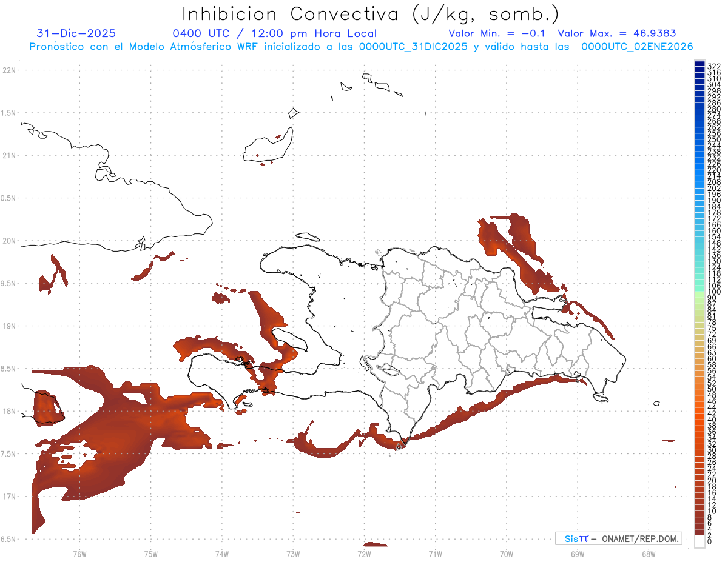Click the '71W' longitude label
The height and width of the screenshot is (562, 728).
click(435, 554)
